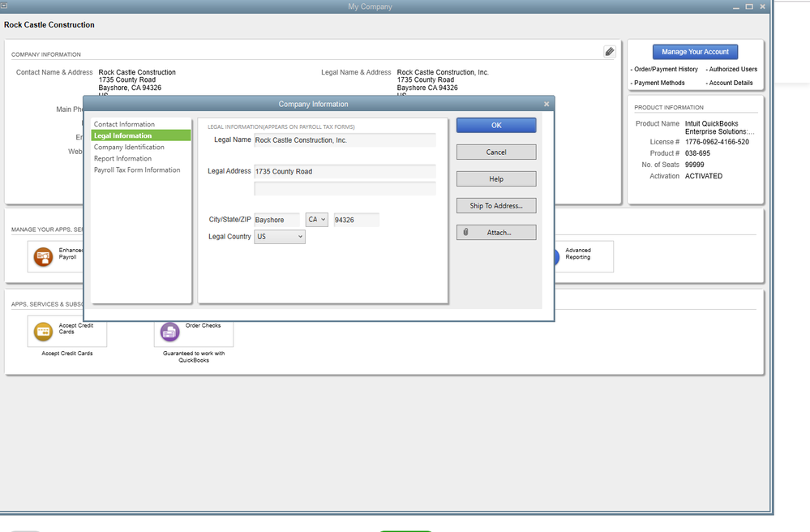Click into the Legal Name field
The height and width of the screenshot is (532, 810).
[345, 140]
